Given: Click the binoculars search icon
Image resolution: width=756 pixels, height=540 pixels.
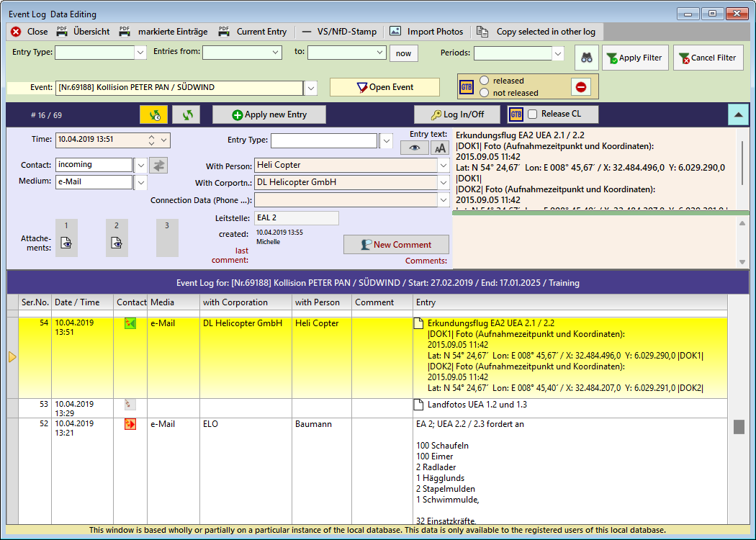Looking at the screenshot, I should [586, 58].
